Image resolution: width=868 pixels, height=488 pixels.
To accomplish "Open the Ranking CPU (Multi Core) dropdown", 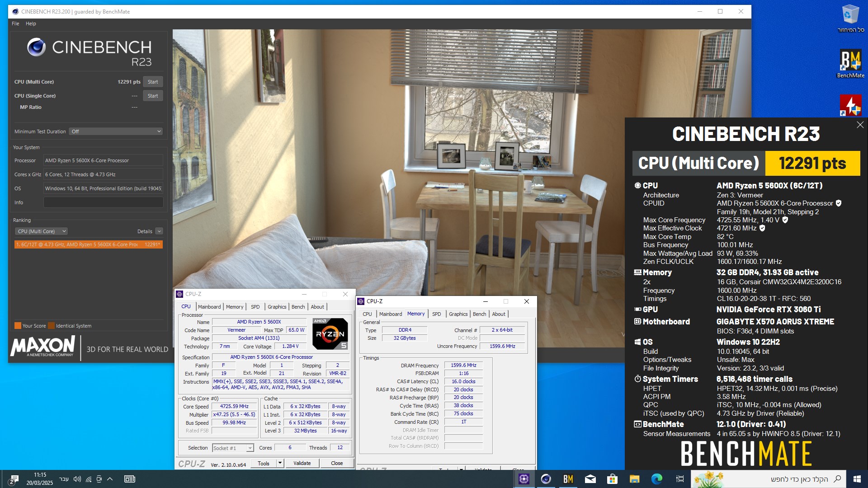I will pos(42,231).
